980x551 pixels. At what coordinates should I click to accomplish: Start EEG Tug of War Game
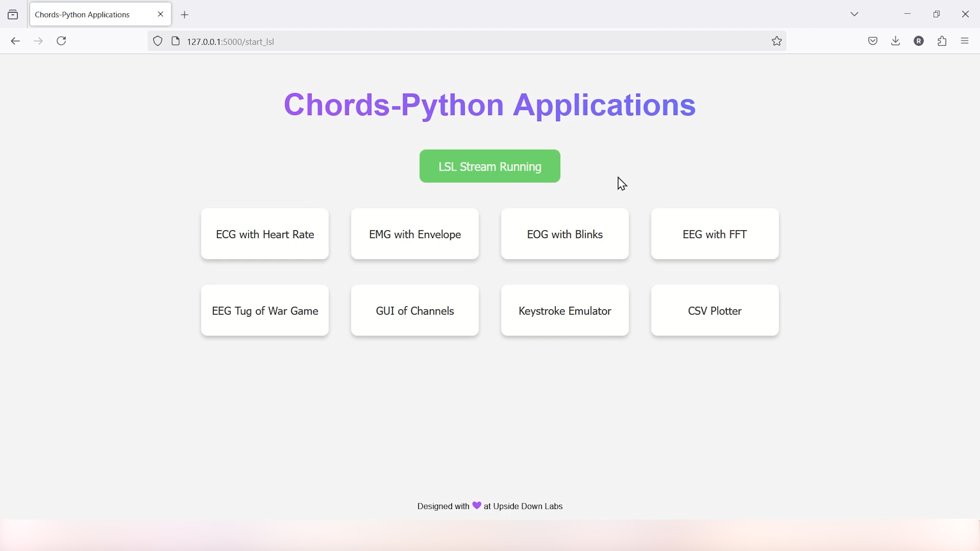[265, 310]
